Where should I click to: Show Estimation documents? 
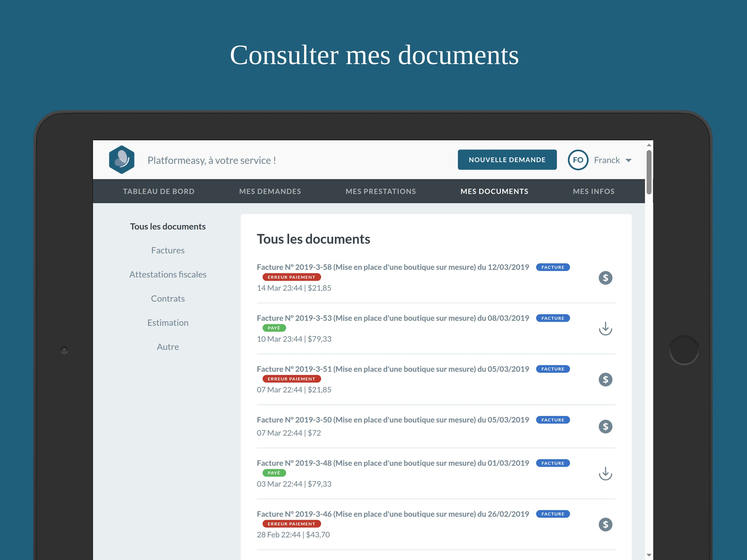pos(168,323)
